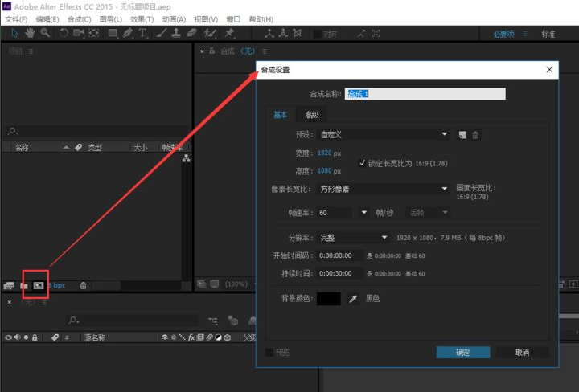Select the Type tool
579x392 pixels.
tap(142, 33)
